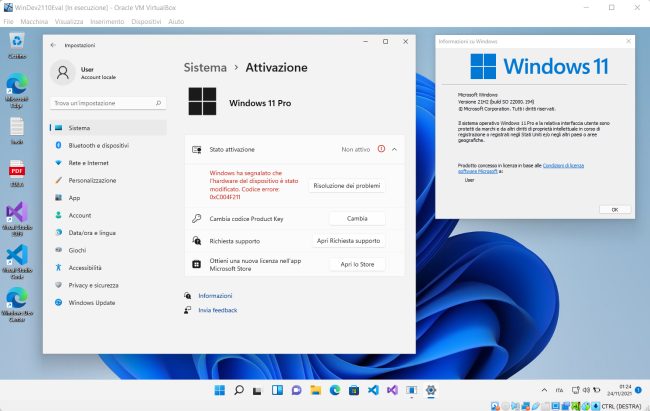Open the taskbar clock and date
The image size is (650, 411).
point(619,390)
